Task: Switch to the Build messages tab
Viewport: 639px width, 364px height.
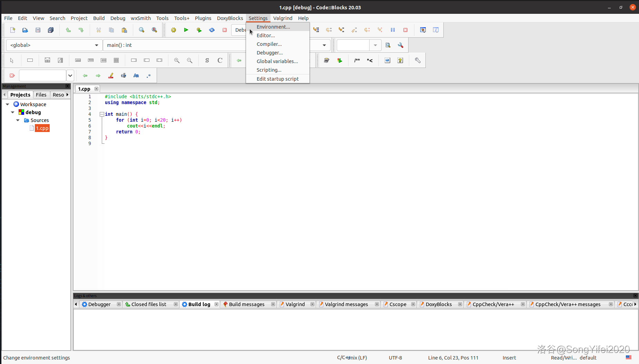Action: tap(246, 304)
